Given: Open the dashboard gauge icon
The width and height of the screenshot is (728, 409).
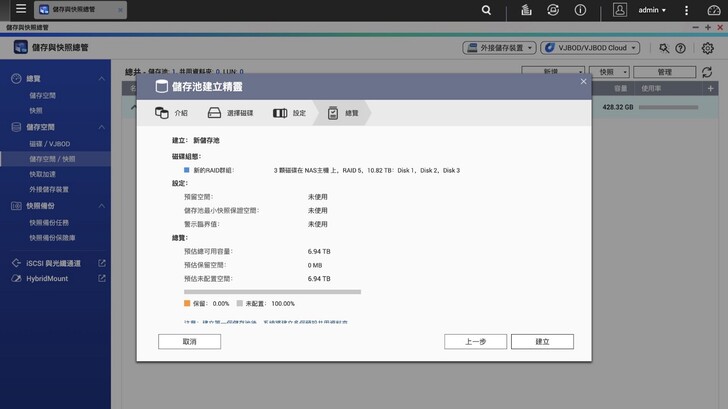Looking at the screenshot, I should [713, 10].
